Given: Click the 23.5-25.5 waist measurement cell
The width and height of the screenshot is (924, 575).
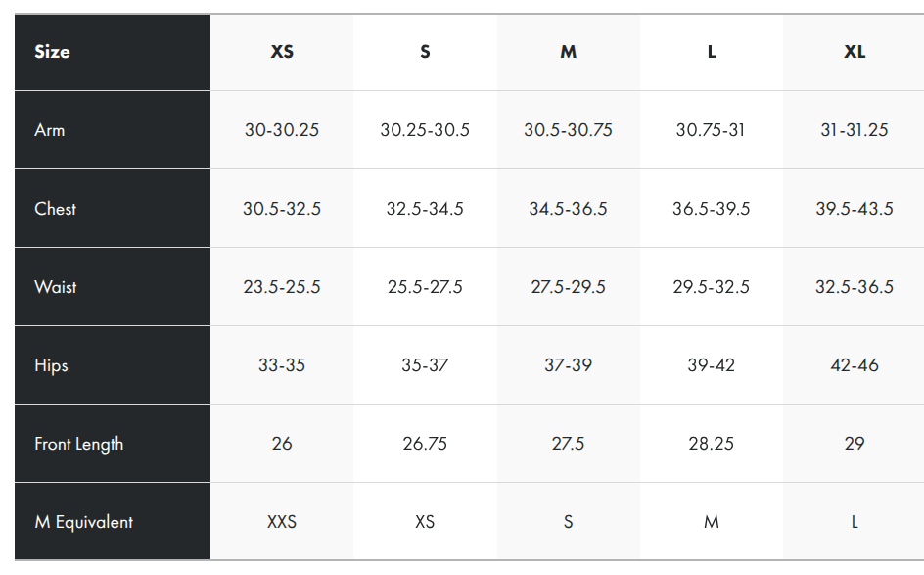Looking at the screenshot, I should pos(282,287).
